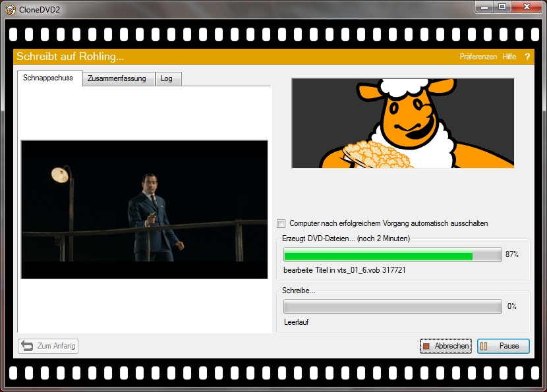Click the 'Leerlauf' status text
547x392 pixels.
[296, 322]
